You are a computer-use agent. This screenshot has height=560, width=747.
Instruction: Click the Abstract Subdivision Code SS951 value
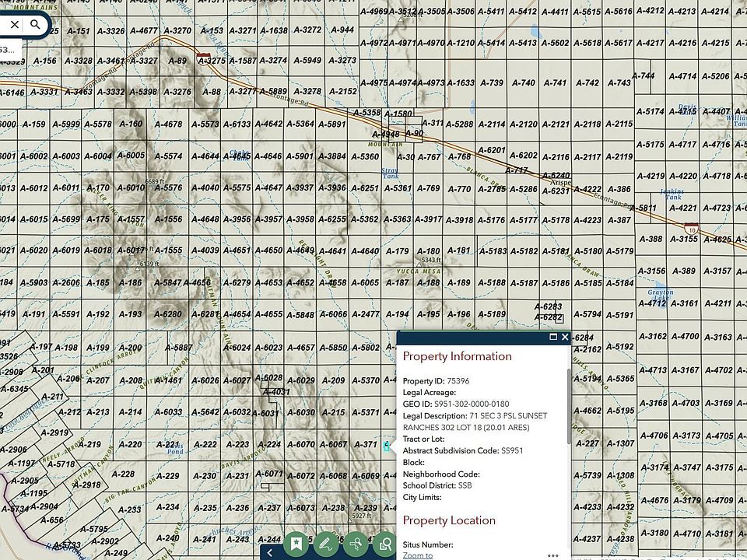point(512,450)
